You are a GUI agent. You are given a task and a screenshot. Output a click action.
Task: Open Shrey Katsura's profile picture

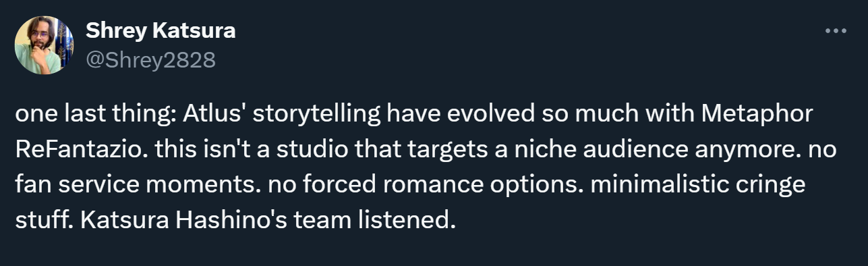[x=43, y=45]
